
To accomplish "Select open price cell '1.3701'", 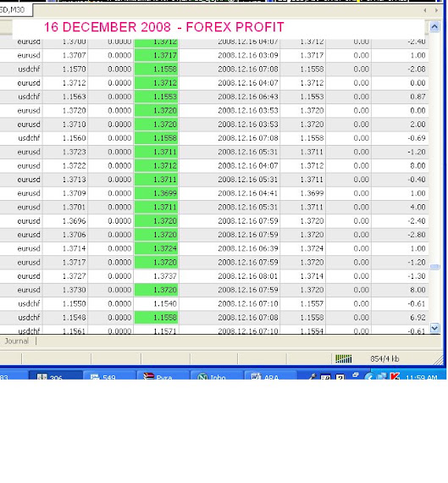I will click(74, 207).
